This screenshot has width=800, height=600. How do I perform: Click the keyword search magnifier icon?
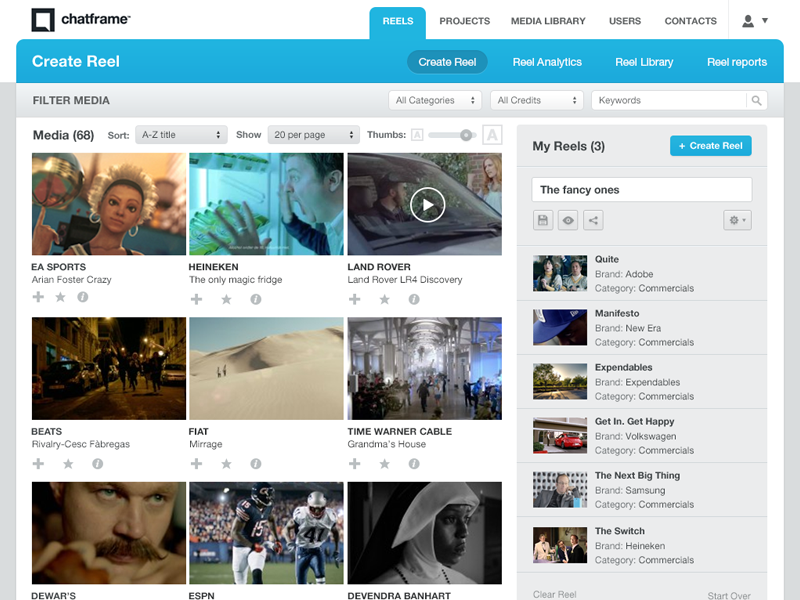pos(756,101)
